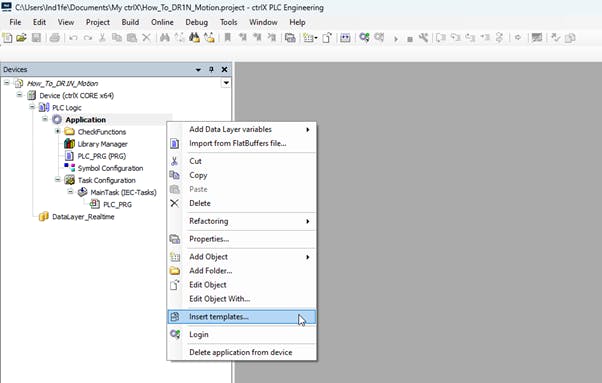
Task: Choose Edit Object With... entry
Action: (241, 299)
